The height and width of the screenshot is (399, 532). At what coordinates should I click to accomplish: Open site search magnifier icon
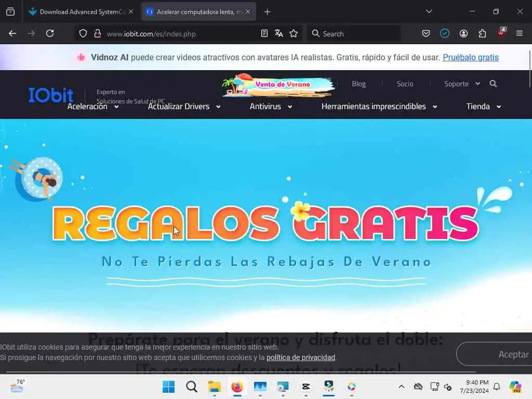(494, 84)
